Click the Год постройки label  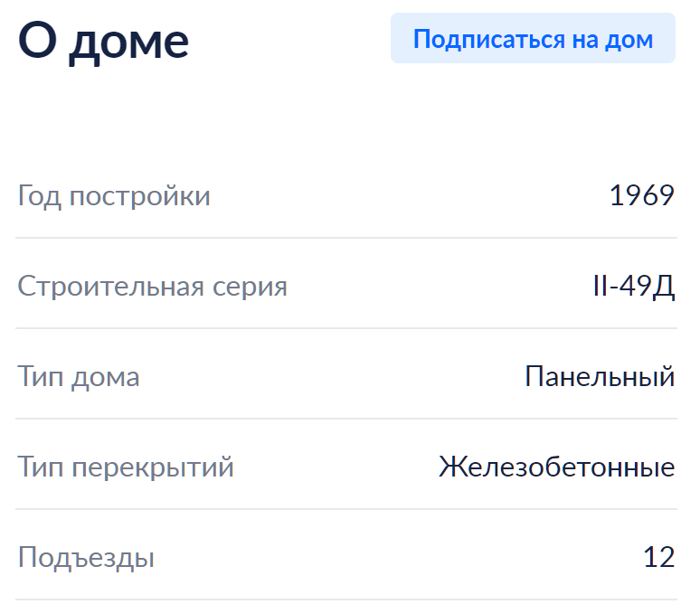[x=114, y=195]
